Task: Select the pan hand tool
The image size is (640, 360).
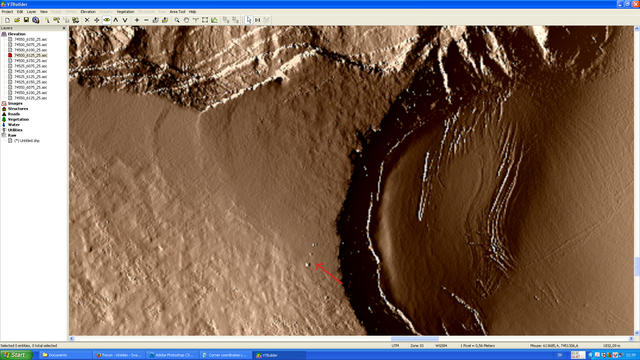Action: pyautogui.click(x=186, y=20)
